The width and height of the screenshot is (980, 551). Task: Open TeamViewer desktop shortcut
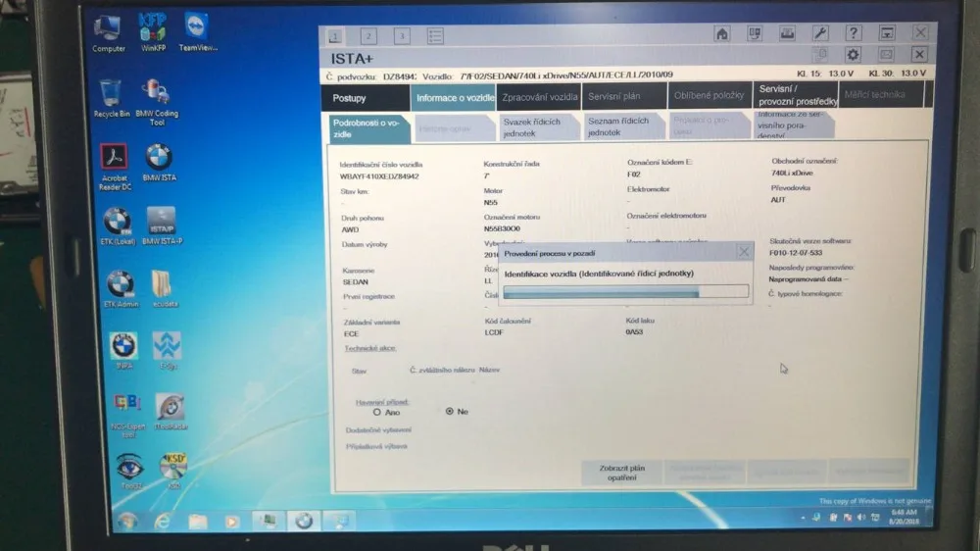(198, 31)
